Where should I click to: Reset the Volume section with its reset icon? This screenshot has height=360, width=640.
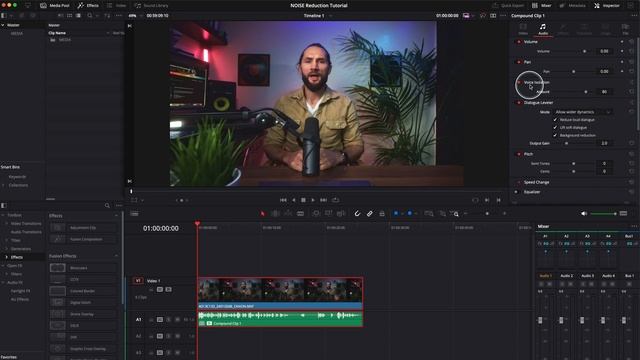(631, 42)
